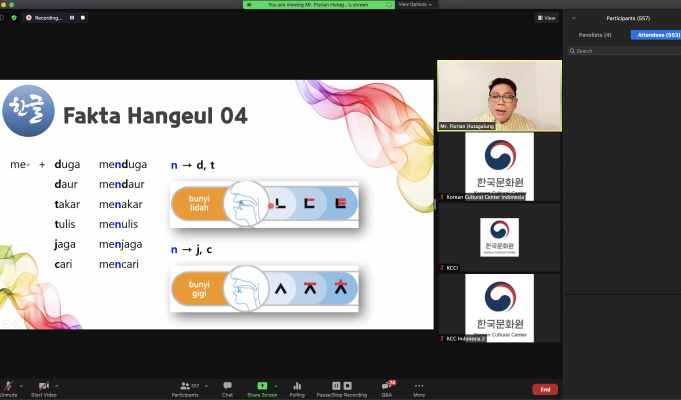This screenshot has height=400, width=681.
Task: Stop recording from the bottom toolbar
Action: click(x=348, y=385)
